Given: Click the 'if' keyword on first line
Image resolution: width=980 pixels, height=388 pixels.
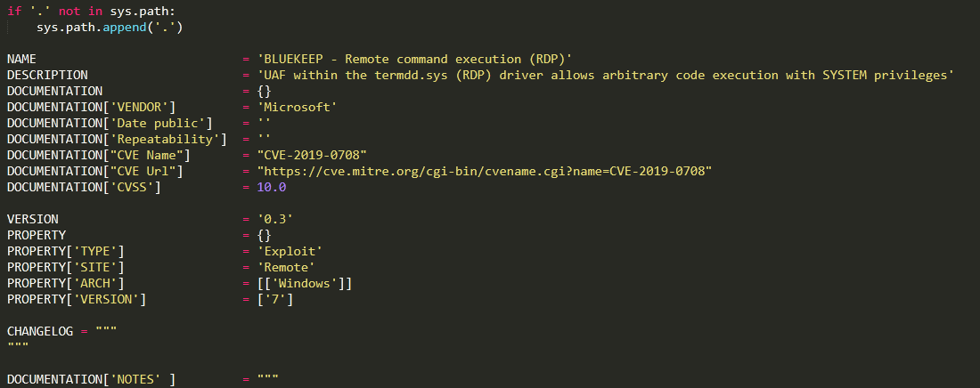Looking at the screenshot, I should tap(13, 12).
